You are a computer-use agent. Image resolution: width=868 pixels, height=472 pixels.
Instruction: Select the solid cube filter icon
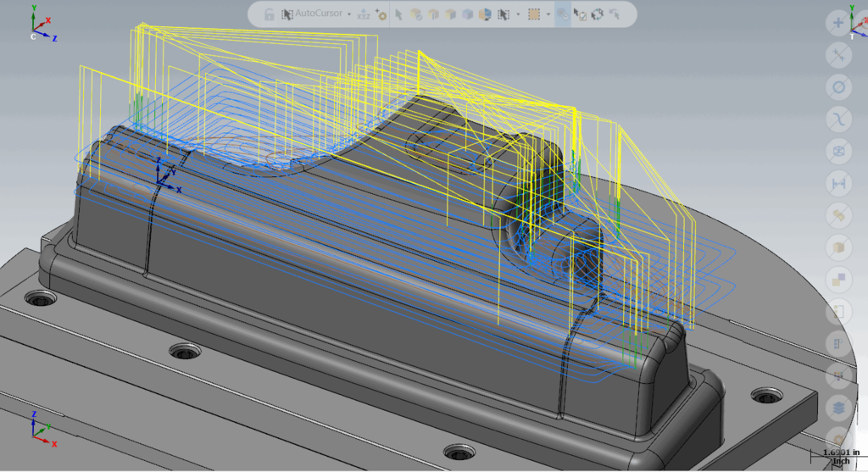point(838,247)
